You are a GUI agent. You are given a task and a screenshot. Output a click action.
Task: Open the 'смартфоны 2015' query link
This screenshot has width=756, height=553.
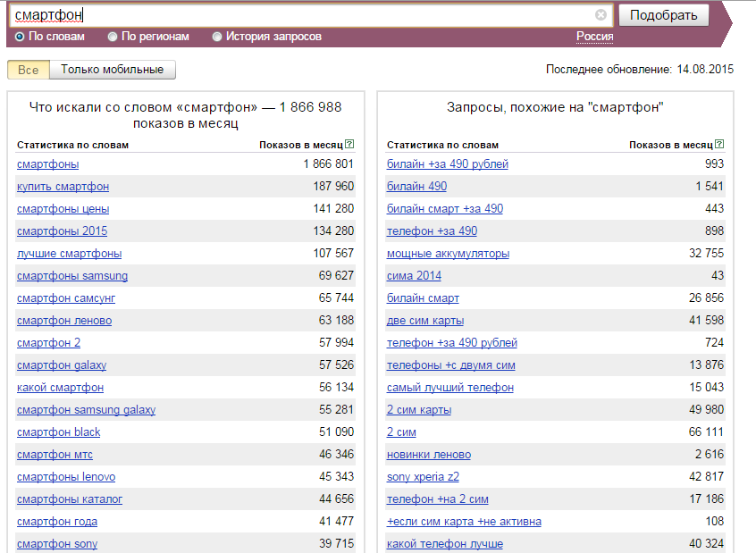click(62, 231)
